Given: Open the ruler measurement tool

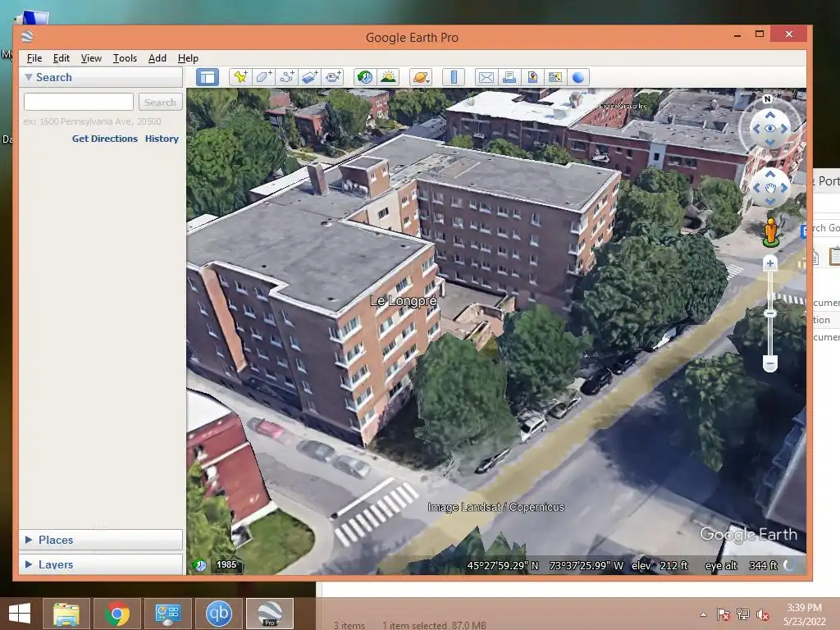Looking at the screenshot, I should pos(453,77).
